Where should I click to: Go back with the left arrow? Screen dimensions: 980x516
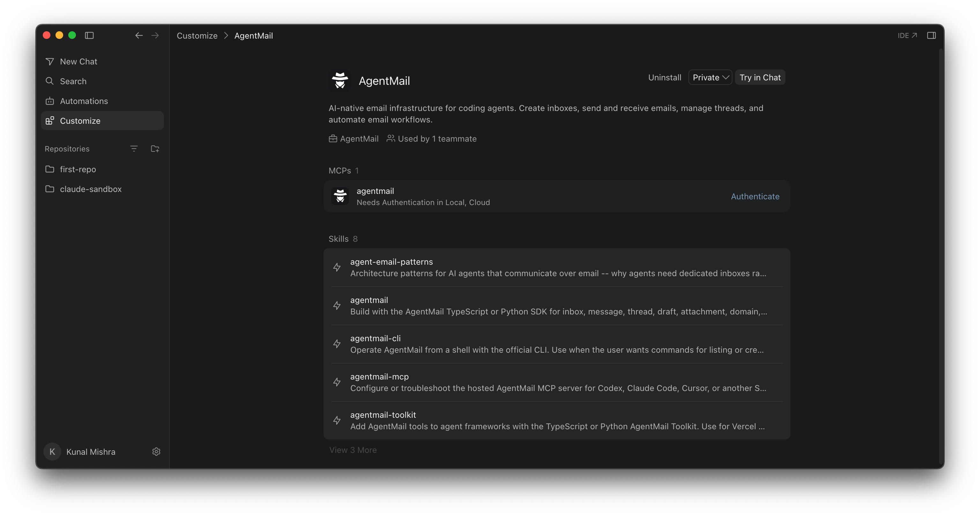[x=139, y=35]
